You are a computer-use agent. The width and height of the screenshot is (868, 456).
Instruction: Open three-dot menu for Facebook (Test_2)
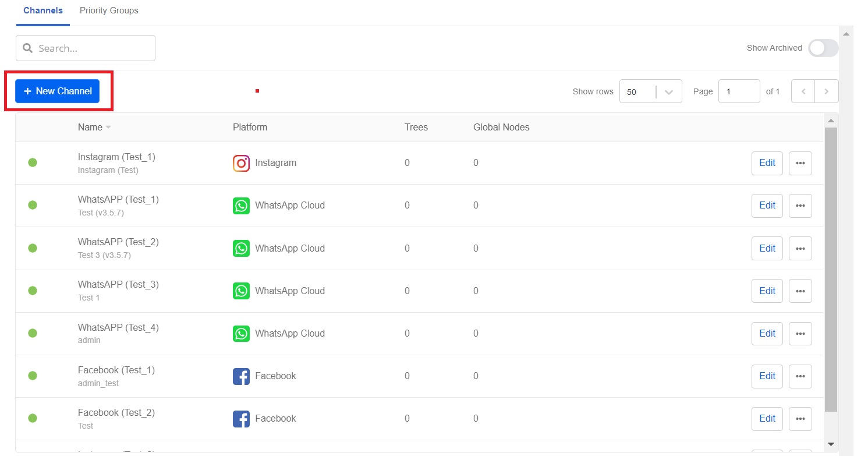(800, 419)
